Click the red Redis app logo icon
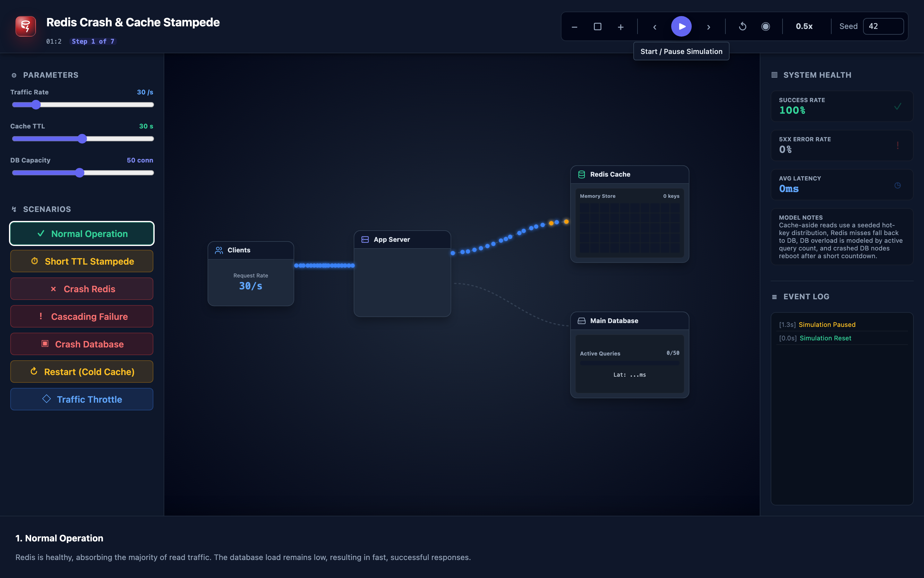Image resolution: width=924 pixels, height=578 pixels. click(x=26, y=26)
